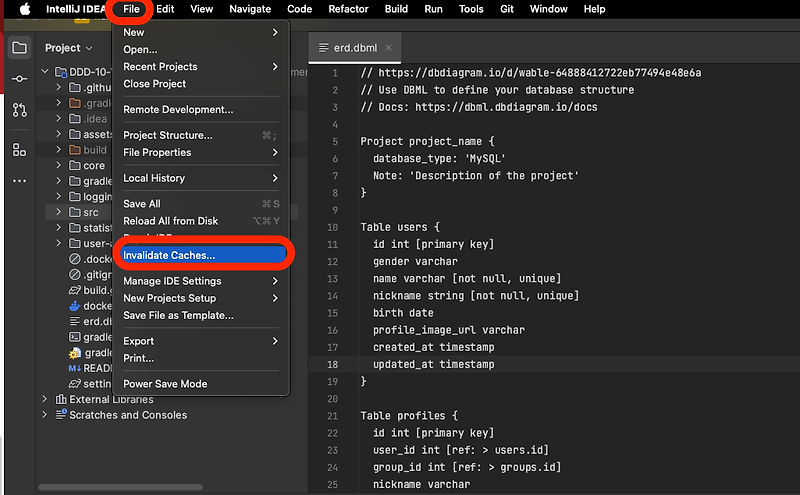Expand the .idea folder
This screenshot has width=800, height=495.
[x=59, y=118]
